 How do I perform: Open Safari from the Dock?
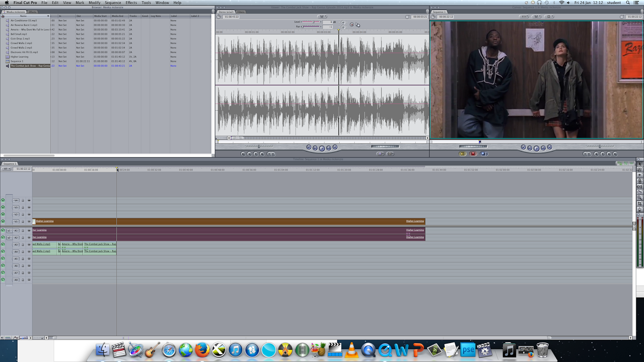tap(169, 350)
